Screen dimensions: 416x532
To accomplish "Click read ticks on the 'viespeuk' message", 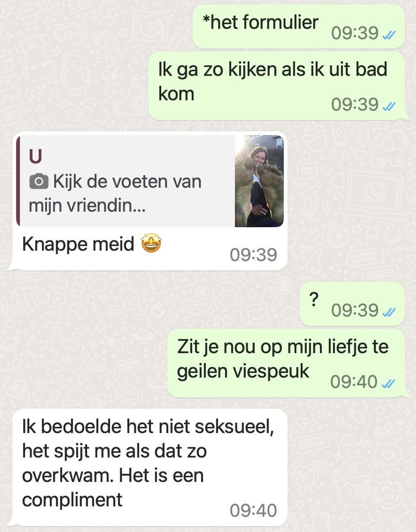I will 388,383.
